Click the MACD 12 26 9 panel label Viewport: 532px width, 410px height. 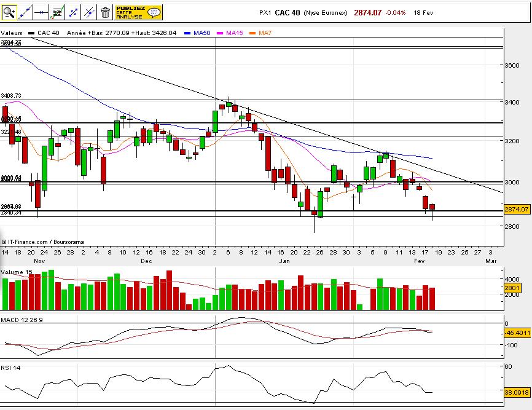pyautogui.click(x=22, y=320)
